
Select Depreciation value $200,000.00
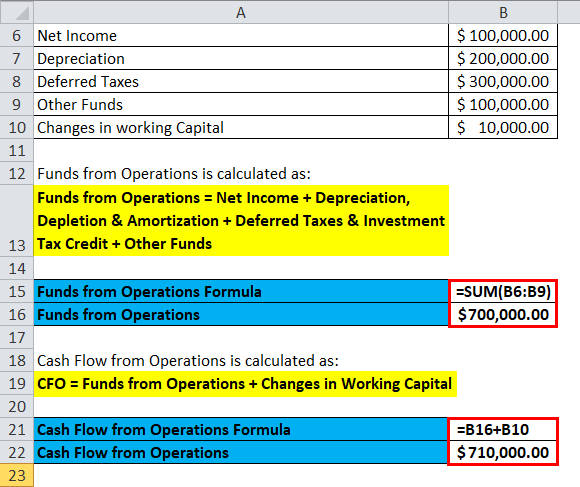(x=503, y=58)
